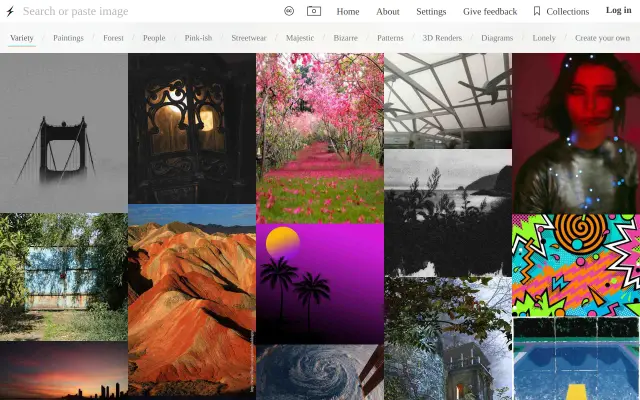
Task: Open the glass roof ceiling fan image
Action: click(x=448, y=101)
